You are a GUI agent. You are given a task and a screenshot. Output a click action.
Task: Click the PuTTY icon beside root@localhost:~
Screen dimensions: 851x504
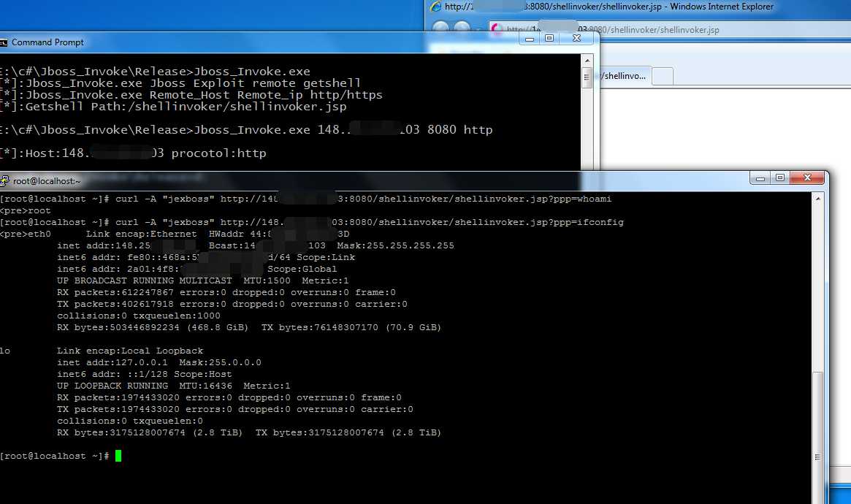[x=4, y=180]
